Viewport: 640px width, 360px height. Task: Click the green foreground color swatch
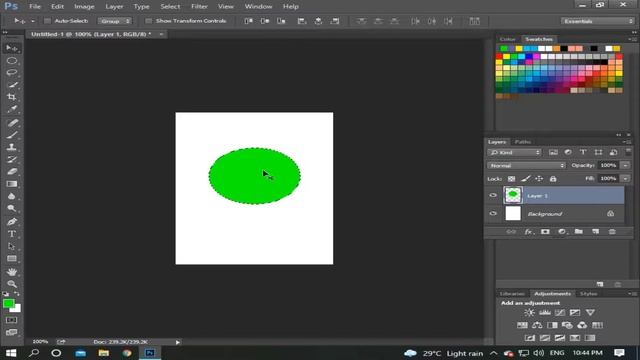click(x=8, y=304)
